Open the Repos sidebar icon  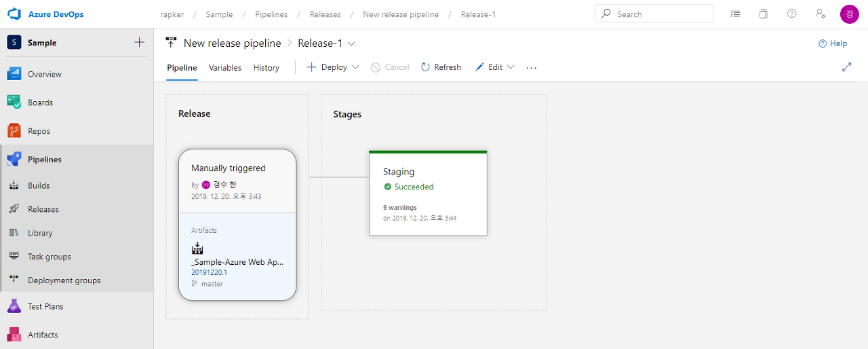(x=14, y=131)
